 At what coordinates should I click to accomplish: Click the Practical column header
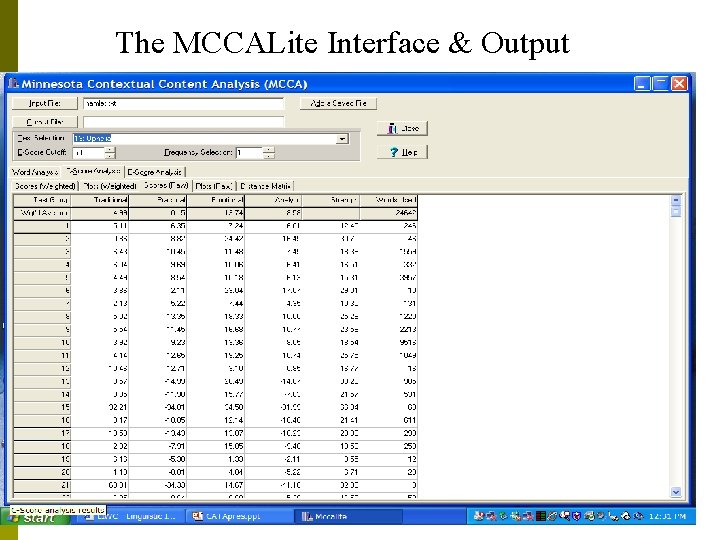tap(158, 200)
